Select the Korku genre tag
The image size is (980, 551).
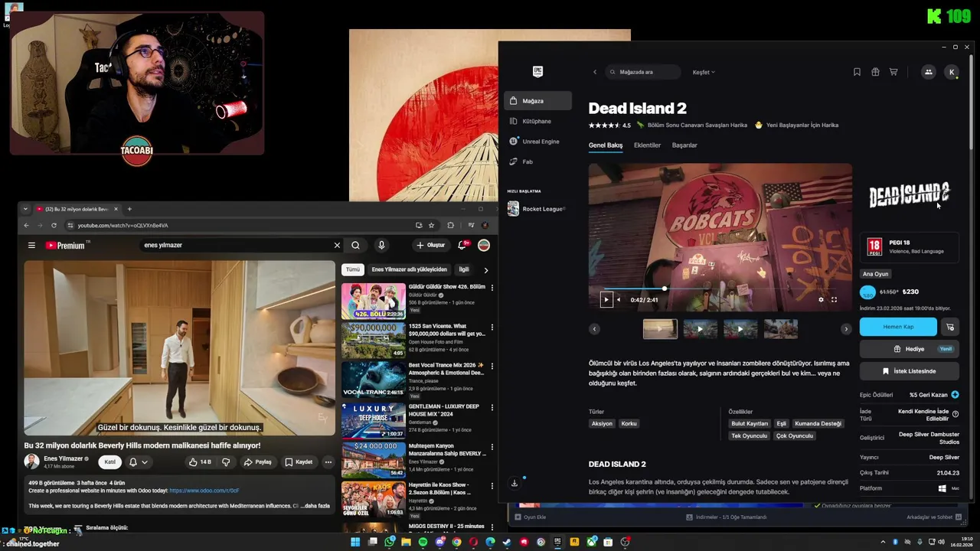coord(629,423)
